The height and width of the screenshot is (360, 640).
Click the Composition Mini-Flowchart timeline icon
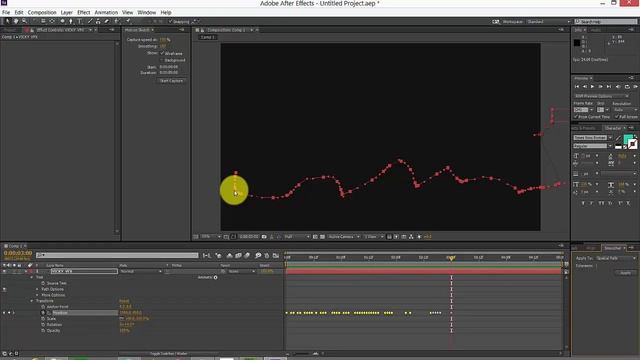click(207, 256)
